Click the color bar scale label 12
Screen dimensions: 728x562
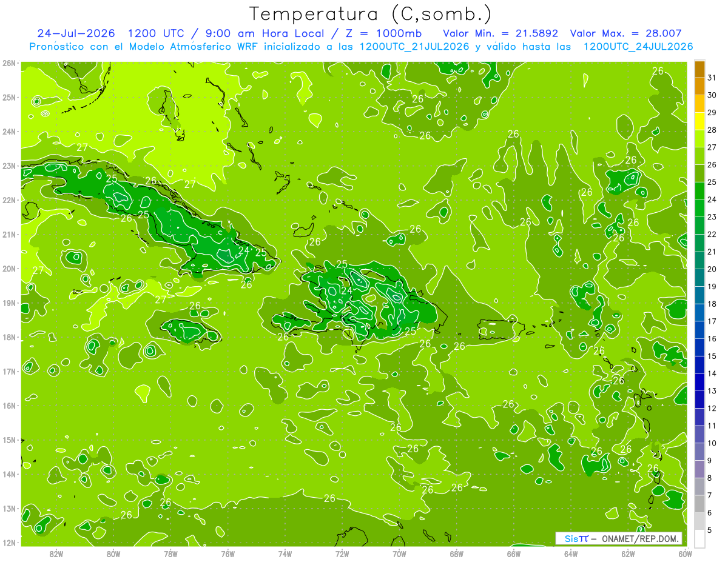tap(712, 409)
